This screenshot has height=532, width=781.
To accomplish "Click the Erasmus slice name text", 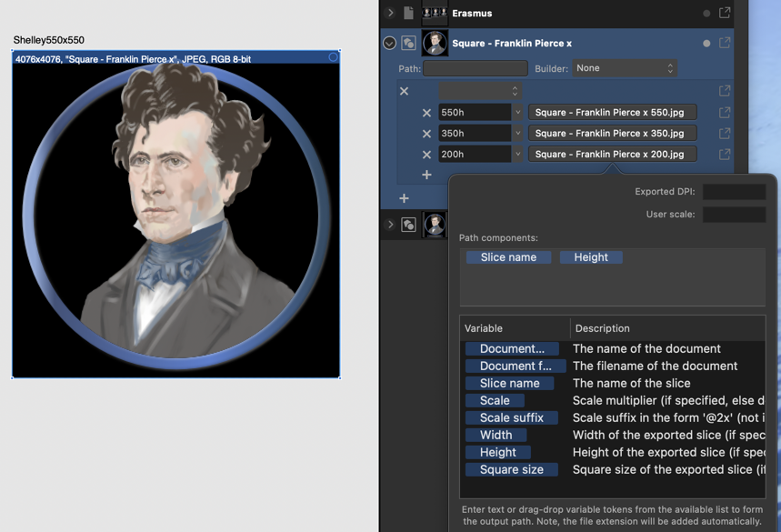I will click(472, 14).
